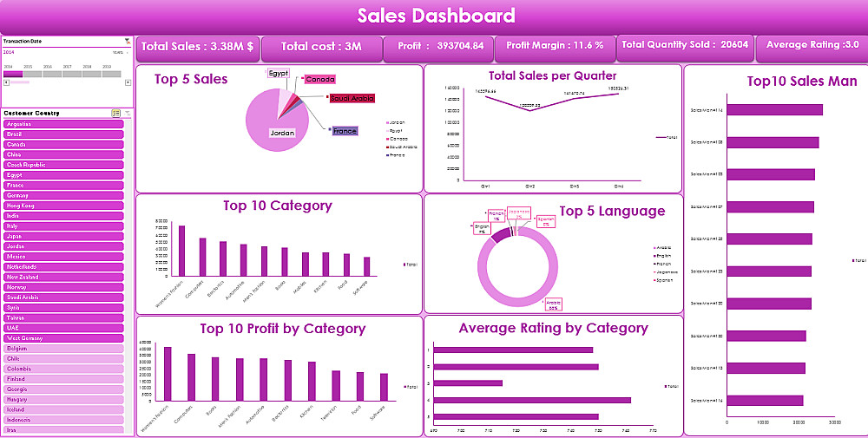Toggle the Belgium slicer item
This screenshot has width=868, height=438.
pos(63,349)
